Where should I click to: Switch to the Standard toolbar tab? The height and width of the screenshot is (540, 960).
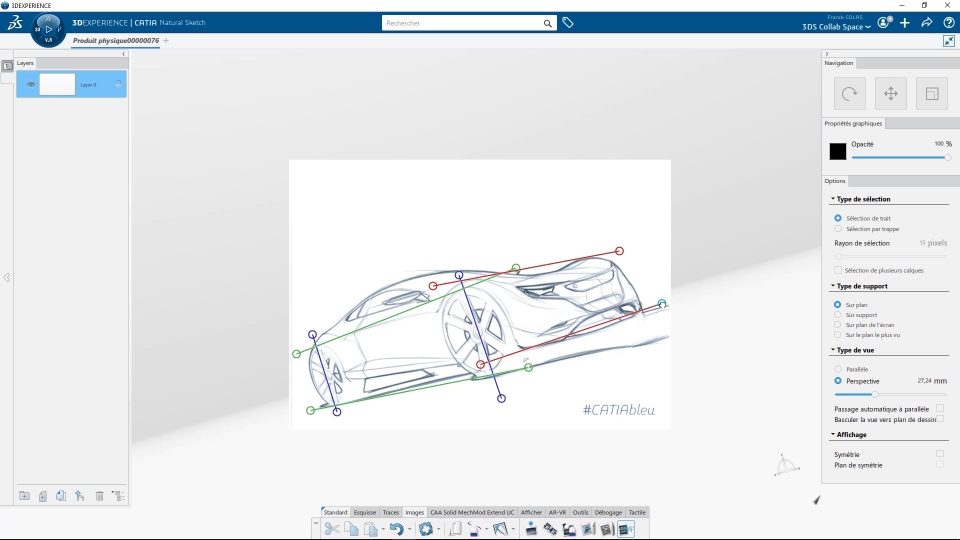pos(335,512)
